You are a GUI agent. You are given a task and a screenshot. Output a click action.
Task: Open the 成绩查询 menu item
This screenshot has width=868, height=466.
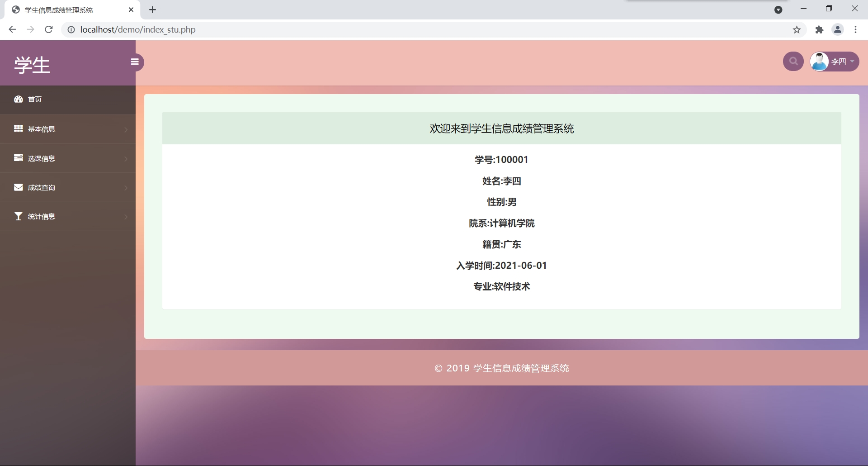42,188
